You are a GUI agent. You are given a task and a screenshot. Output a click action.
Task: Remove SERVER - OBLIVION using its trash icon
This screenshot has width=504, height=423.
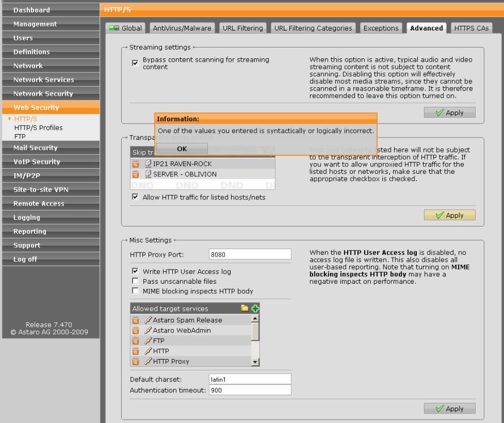[x=136, y=174]
